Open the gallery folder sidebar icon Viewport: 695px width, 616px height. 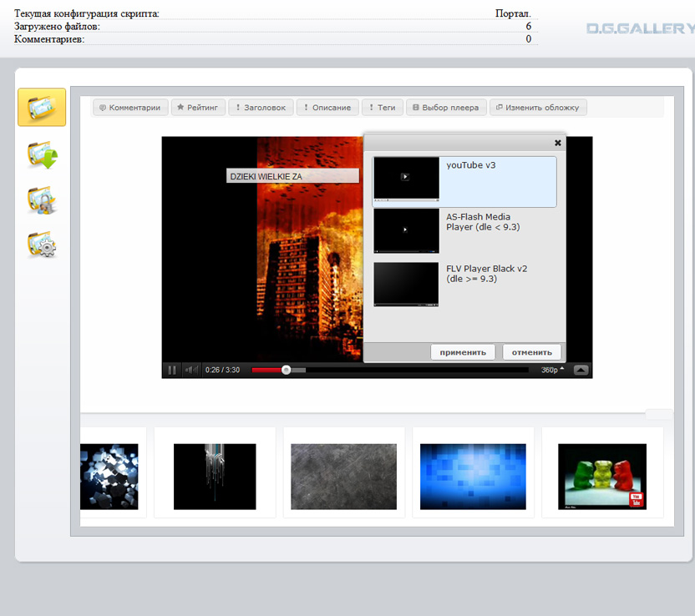click(42, 107)
